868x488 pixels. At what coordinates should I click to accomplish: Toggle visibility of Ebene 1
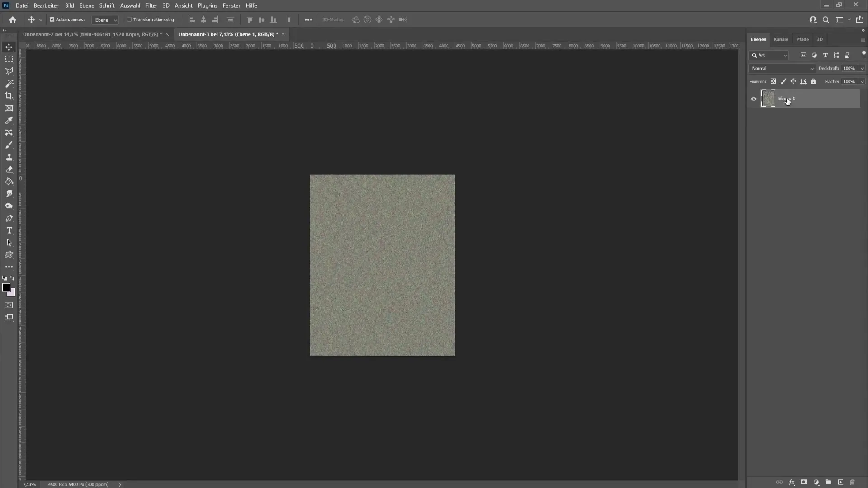[x=753, y=99]
